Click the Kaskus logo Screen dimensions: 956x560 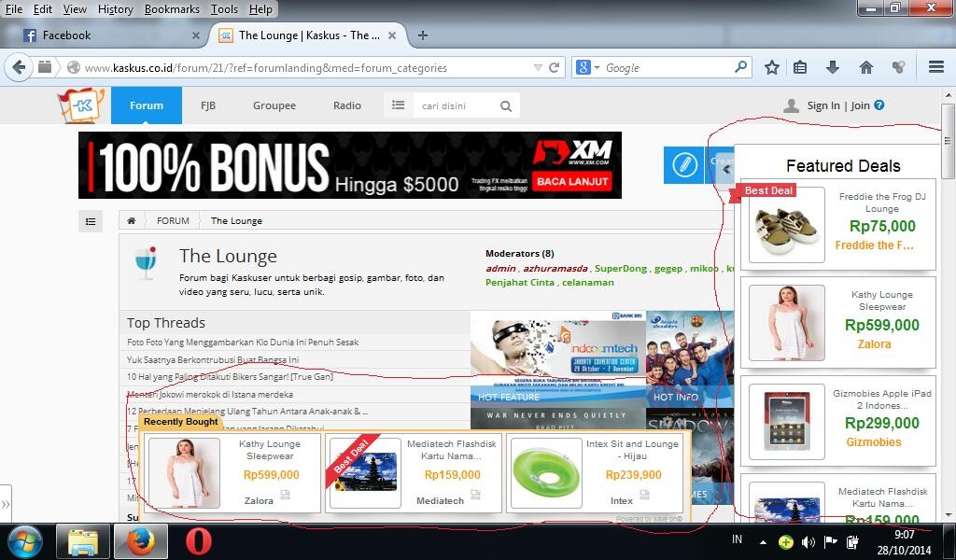point(81,105)
